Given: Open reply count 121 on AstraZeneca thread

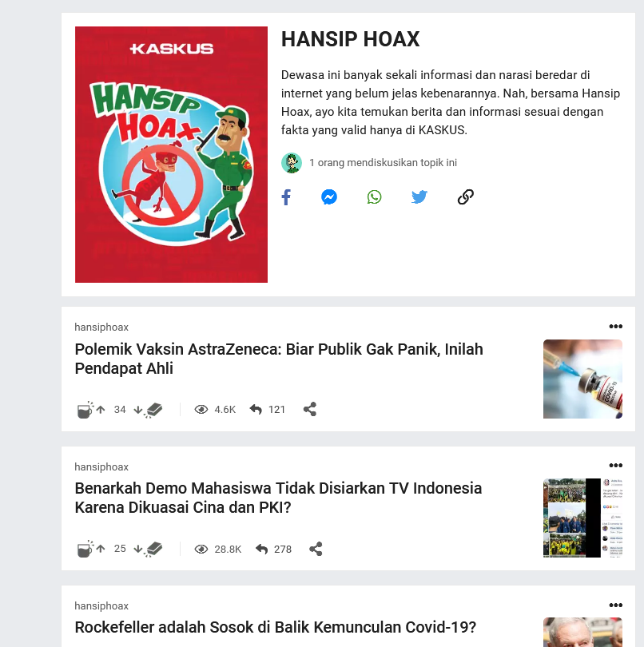Looking at the screenshot, I should (x=268, y=409).
